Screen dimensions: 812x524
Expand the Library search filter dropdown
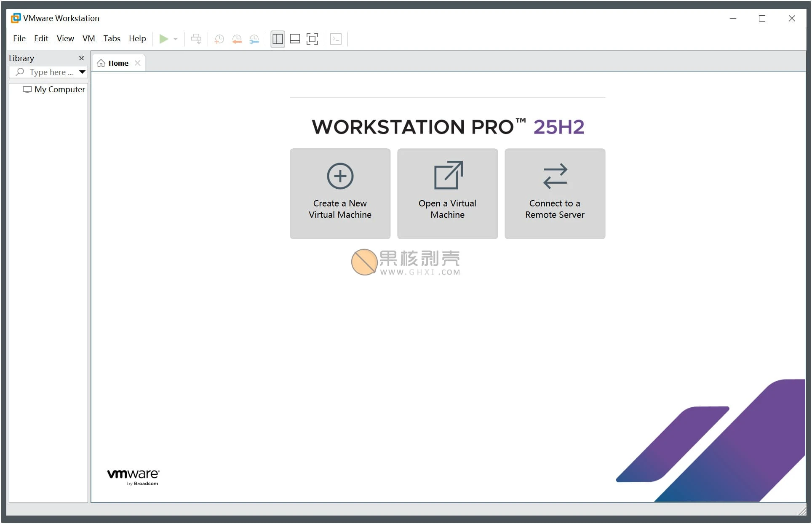click(82, 72)
